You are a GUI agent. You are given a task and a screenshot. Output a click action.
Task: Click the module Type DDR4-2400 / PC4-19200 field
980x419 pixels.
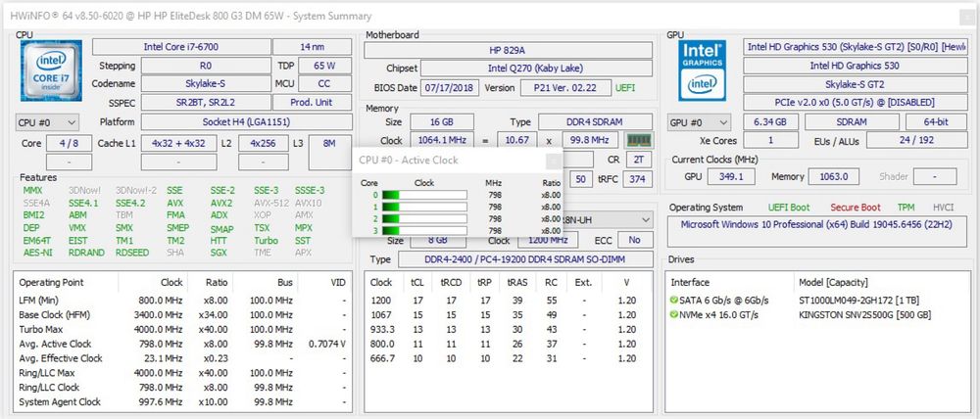pyautogui.click(x=525, y=259)
